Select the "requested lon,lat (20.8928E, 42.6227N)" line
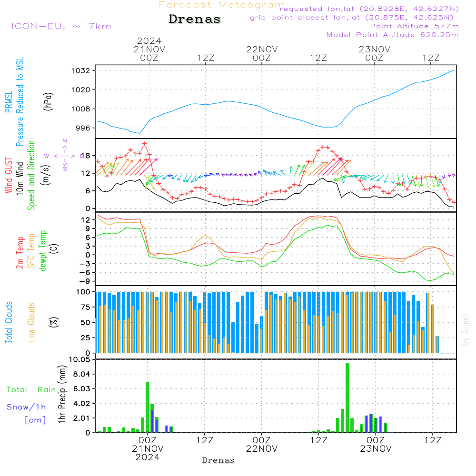 [369, 9]
